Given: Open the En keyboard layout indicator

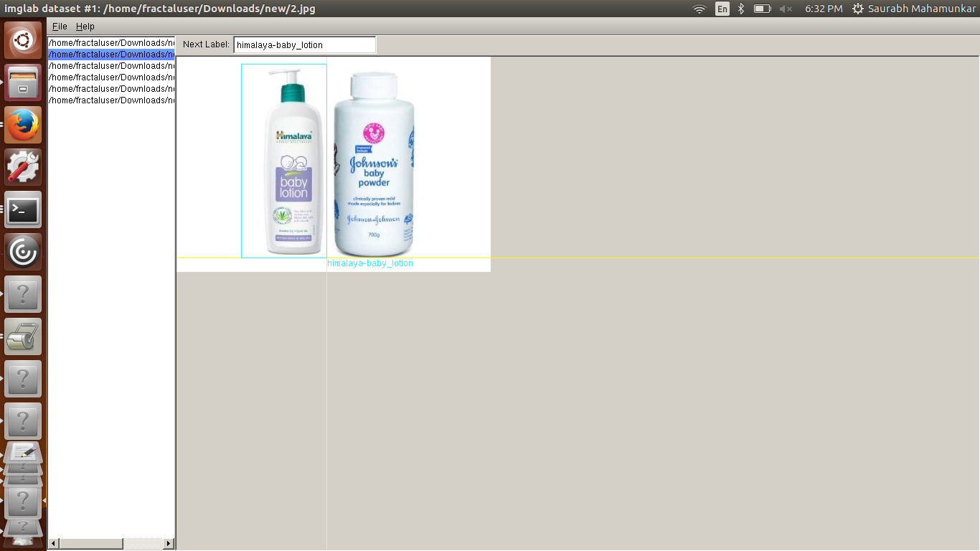Looking at the screenshot, I should click(x=722, y=9).
